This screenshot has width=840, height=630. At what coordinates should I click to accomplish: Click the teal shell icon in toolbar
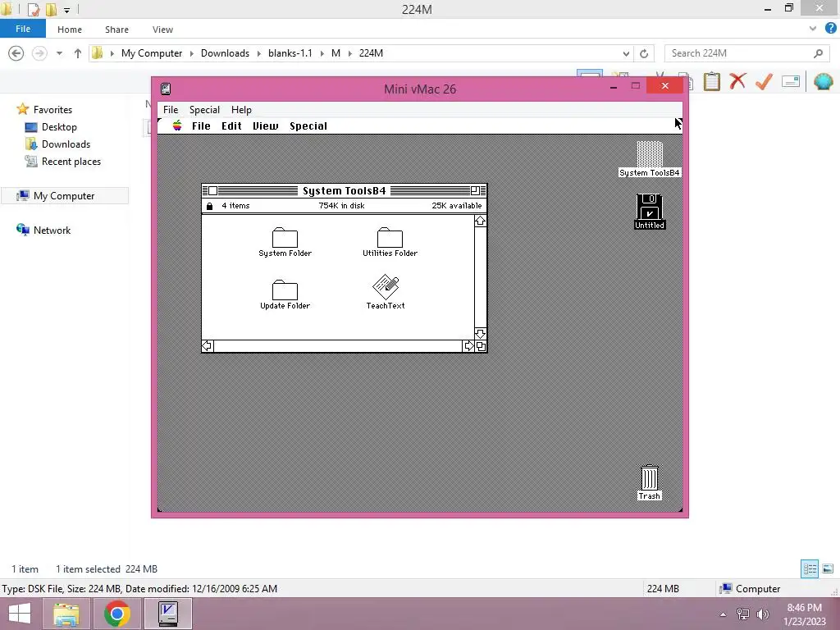pyautogui.click(x=823, y=81)
